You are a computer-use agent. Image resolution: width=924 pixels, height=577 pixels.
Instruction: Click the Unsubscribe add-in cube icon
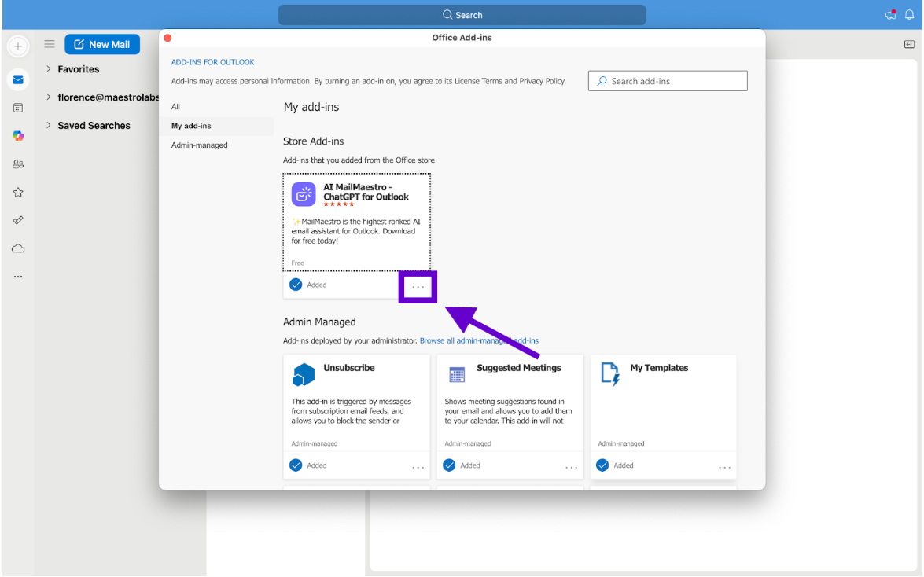coord(304,374)
